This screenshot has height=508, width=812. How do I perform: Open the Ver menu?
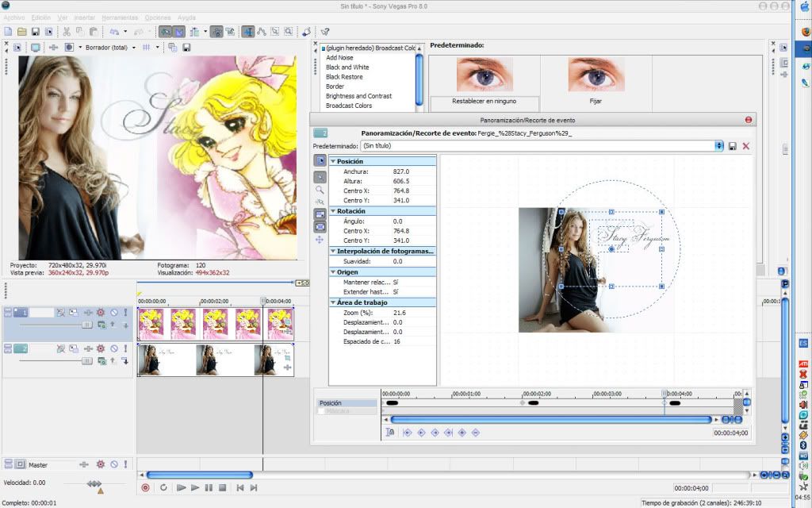click(62, 17)
